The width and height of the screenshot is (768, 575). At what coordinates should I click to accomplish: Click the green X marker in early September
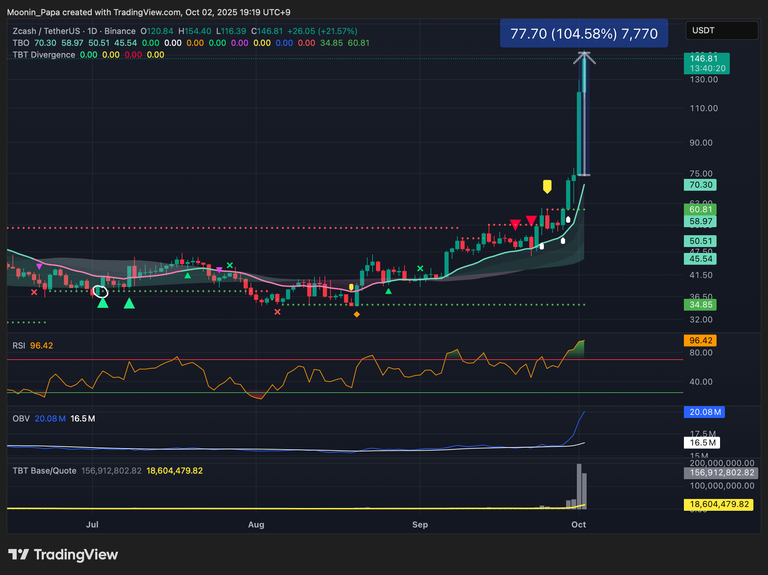[x=420, y=269]
